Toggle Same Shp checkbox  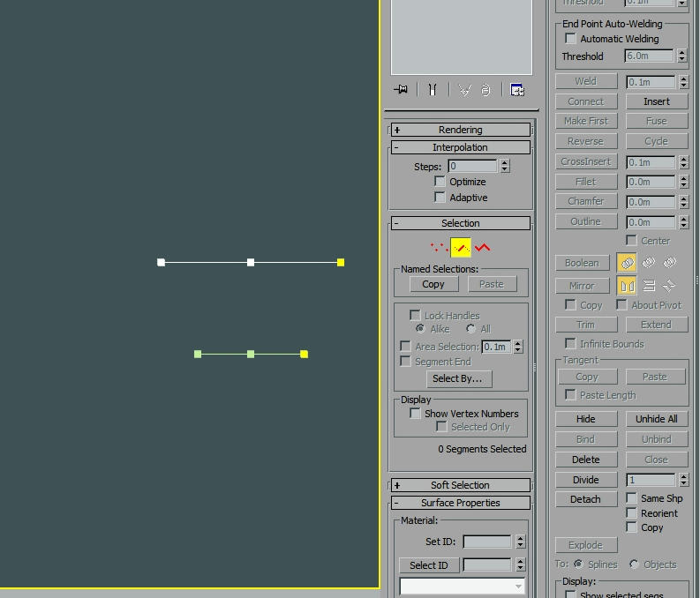coord(631,497)
